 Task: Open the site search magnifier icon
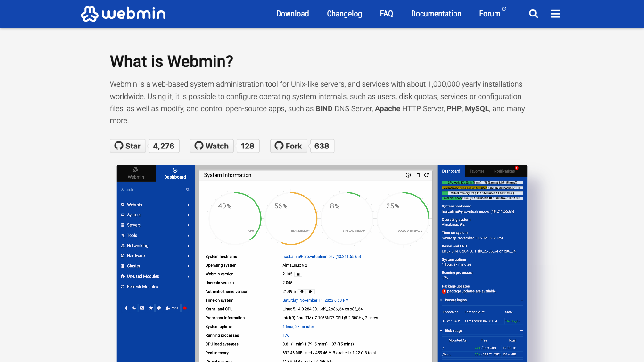pos(534,14)
